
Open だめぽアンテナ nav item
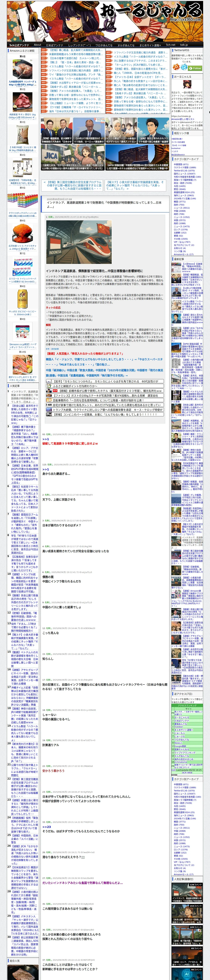(54, 45)
